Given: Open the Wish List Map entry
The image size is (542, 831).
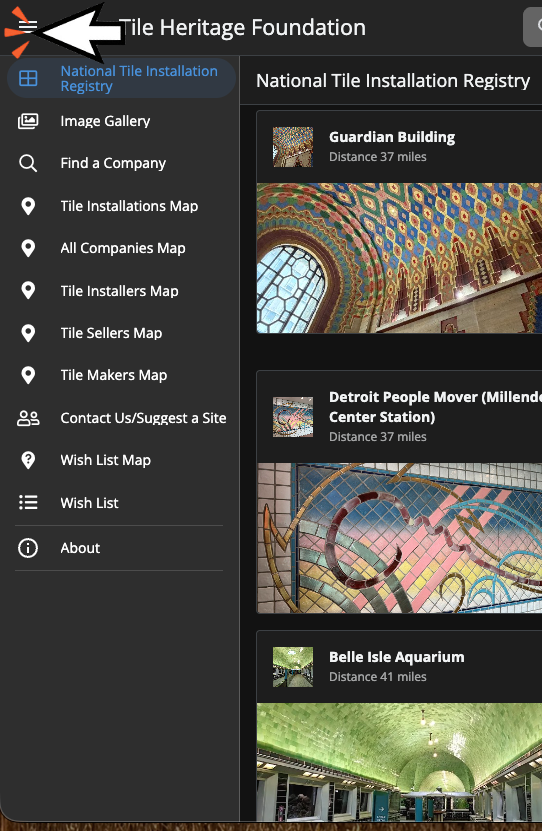Looking at the screenshot, I should pos(121,460).
